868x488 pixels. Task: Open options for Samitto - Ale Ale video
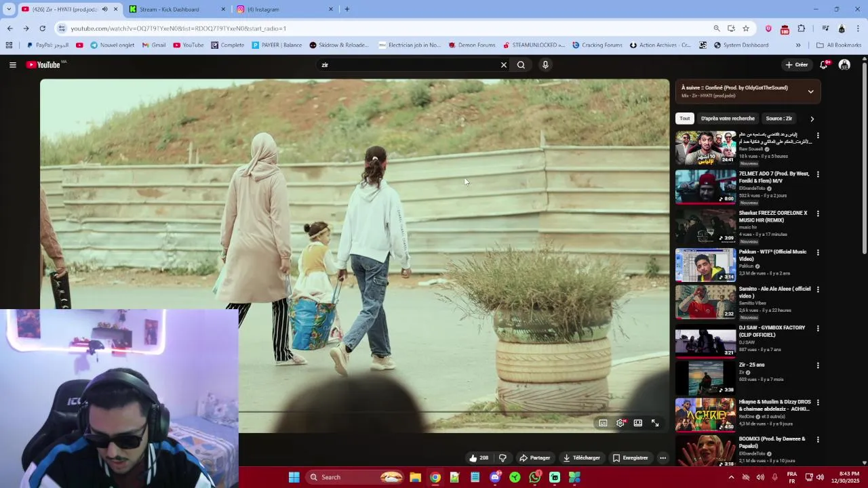click(818, 289)
